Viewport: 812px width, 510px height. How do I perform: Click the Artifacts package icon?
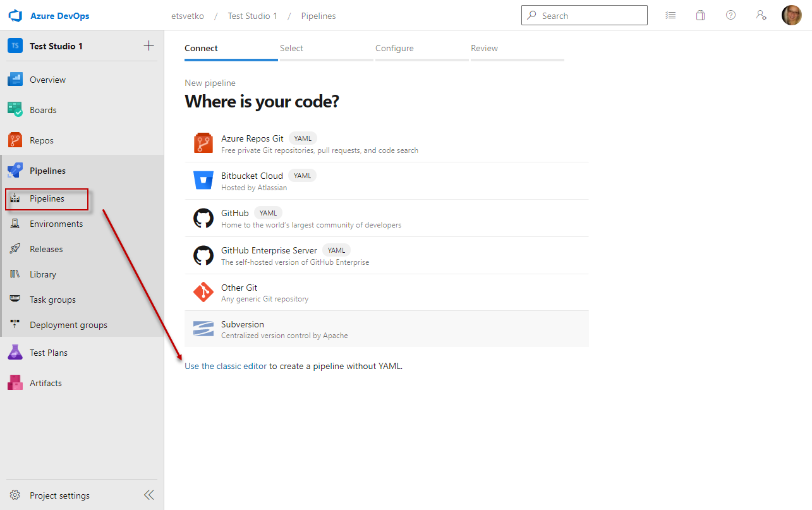[15, 383]
